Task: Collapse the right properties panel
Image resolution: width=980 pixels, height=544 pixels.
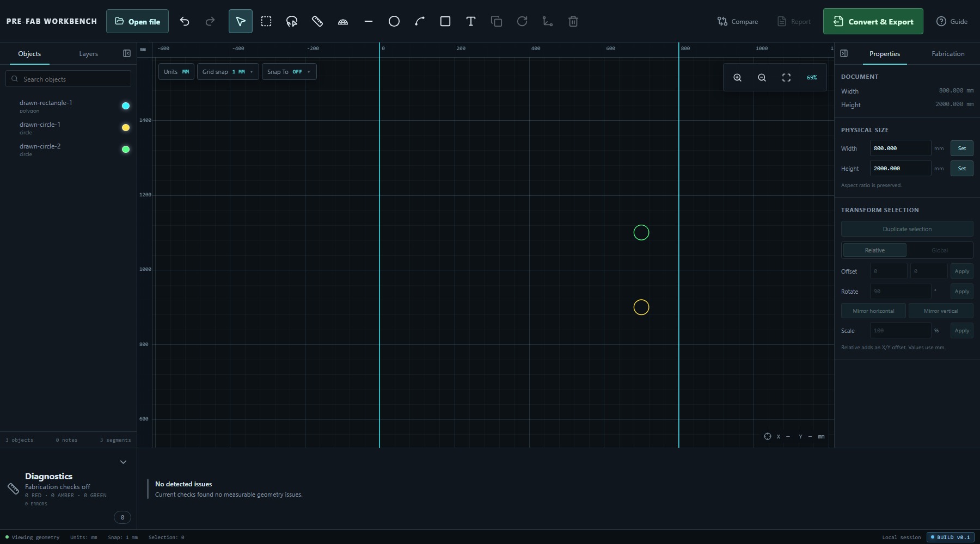Action: (x=844, y=53)
